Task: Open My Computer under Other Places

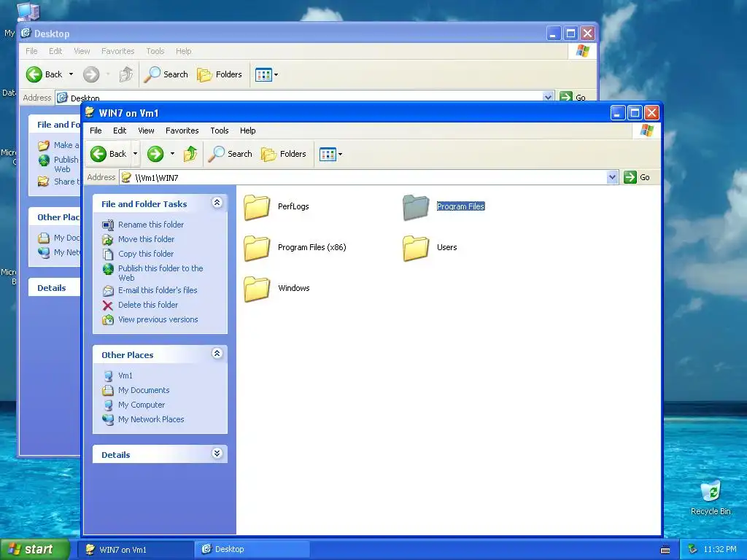Action: (142, 405)
